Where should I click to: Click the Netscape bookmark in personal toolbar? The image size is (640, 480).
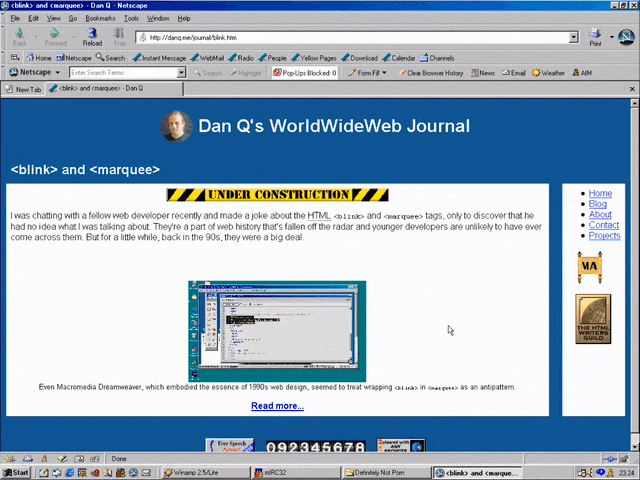pos(74,58)
